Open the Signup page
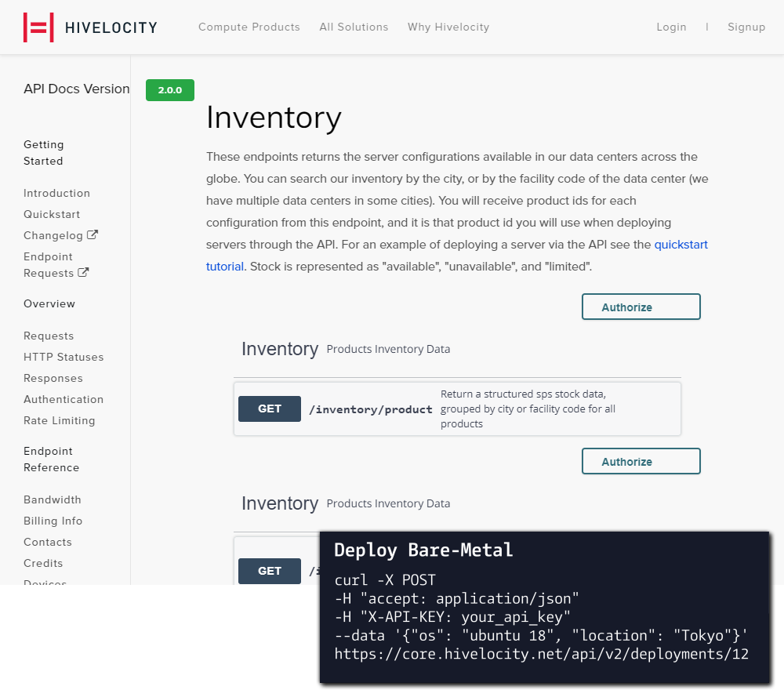This screenshot has height=690, width=784. [x=746, y=27]
